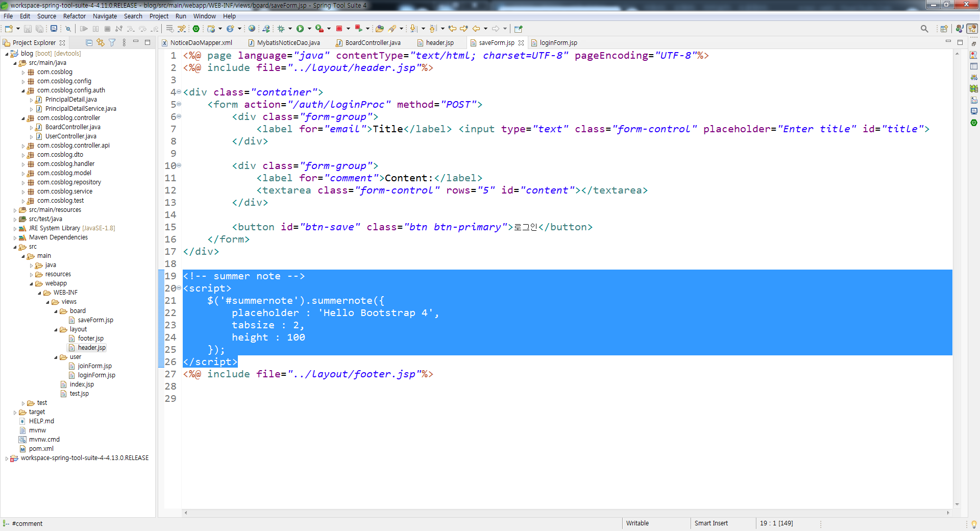980x531 pixels.
Task: Open the Debug configurations dropdown arrow
Action: click(290, 29)
